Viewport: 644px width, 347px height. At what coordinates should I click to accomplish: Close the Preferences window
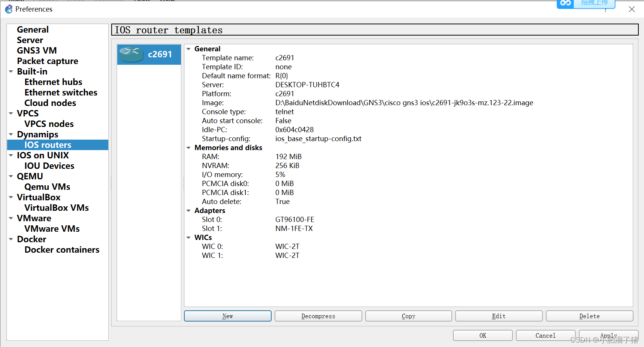[632, 9]
